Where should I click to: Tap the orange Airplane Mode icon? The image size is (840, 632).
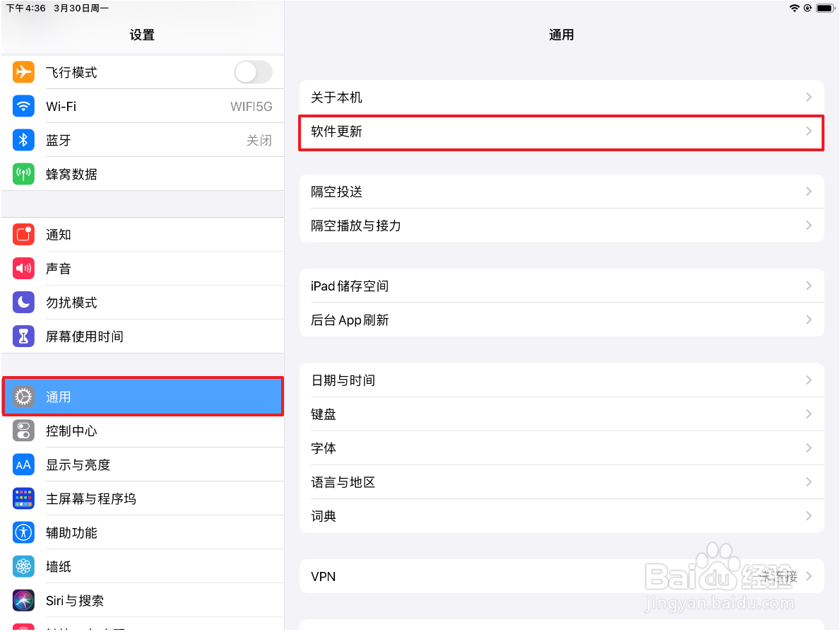[x=23, y=72]
